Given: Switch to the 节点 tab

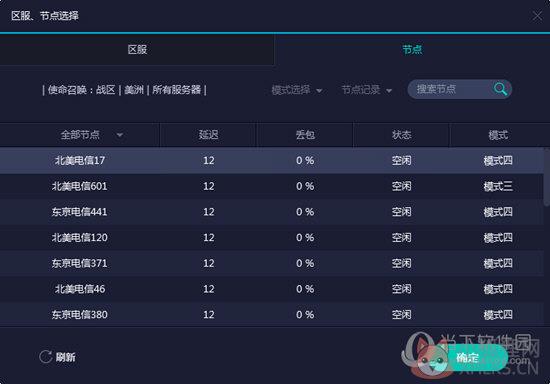Looking at the screenshot, I should [x=412, y=49].
